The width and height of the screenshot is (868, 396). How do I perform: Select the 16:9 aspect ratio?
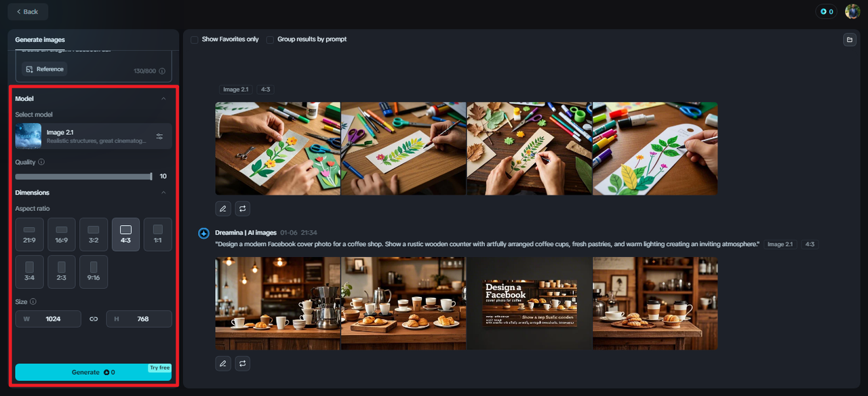[61, 235]
